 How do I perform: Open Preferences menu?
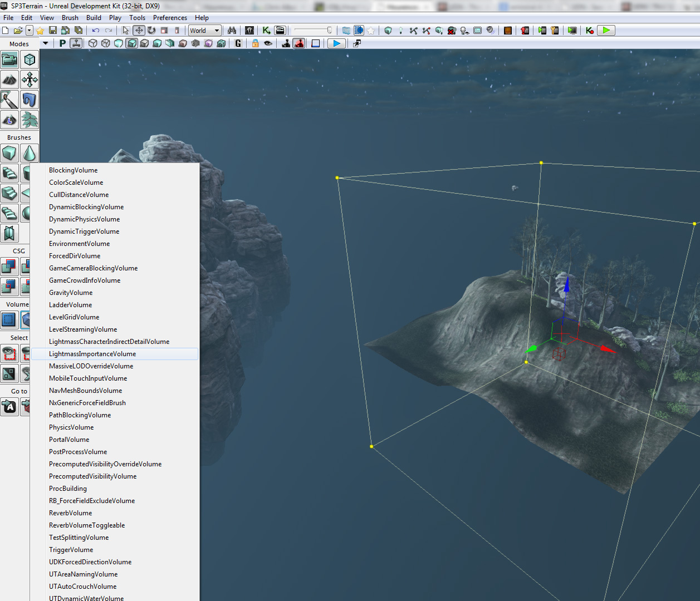coord(170,18)
